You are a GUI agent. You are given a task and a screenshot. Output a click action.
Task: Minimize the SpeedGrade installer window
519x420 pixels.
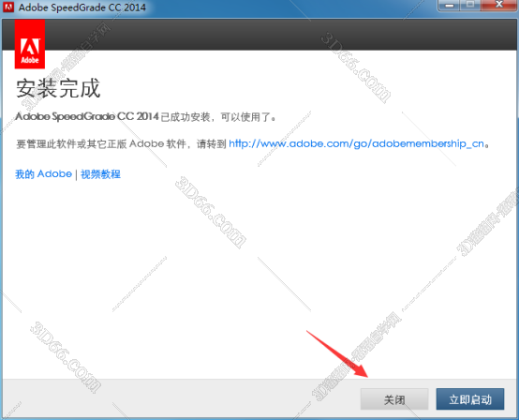tap(449, 6)
